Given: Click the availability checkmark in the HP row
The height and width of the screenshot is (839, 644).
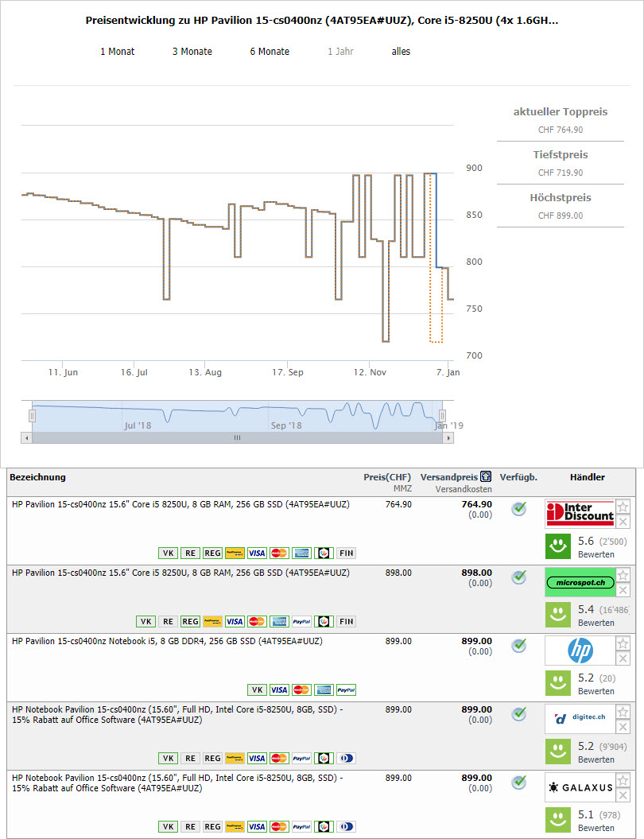Looking at the screenshot, I should pyautogui.click(x=518, y=646).
